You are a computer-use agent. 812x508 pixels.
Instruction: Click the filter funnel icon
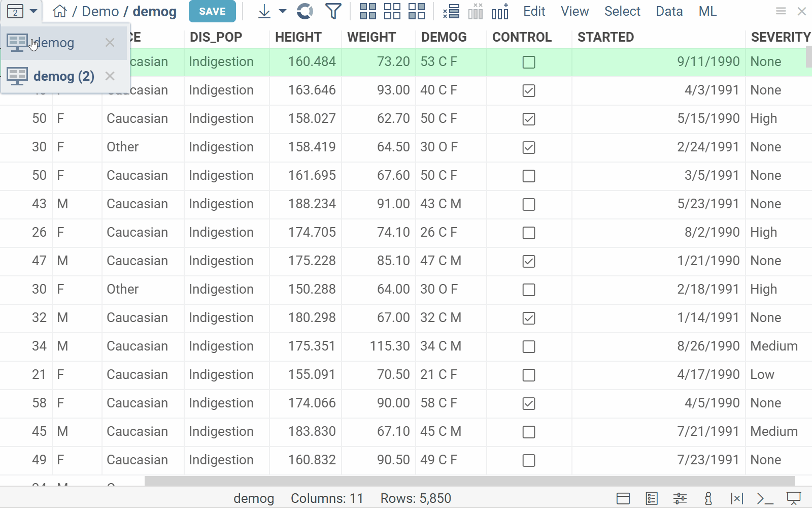point(333,11)
